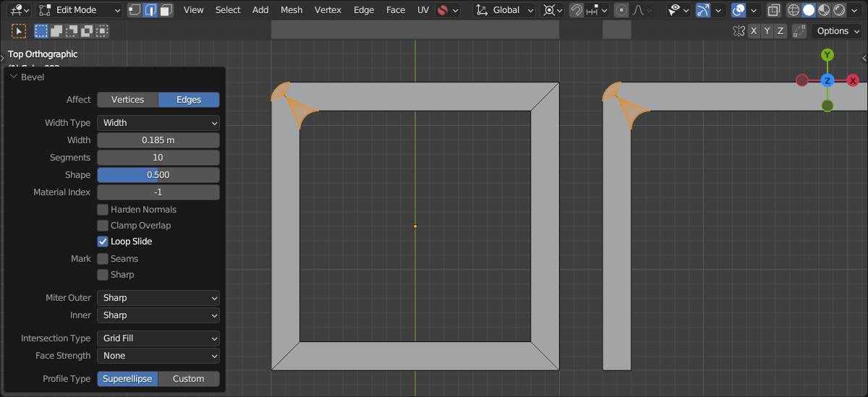
Task: Toggle the snapping magnet icon
Action: pyautogui.click(x=576, y=10)
